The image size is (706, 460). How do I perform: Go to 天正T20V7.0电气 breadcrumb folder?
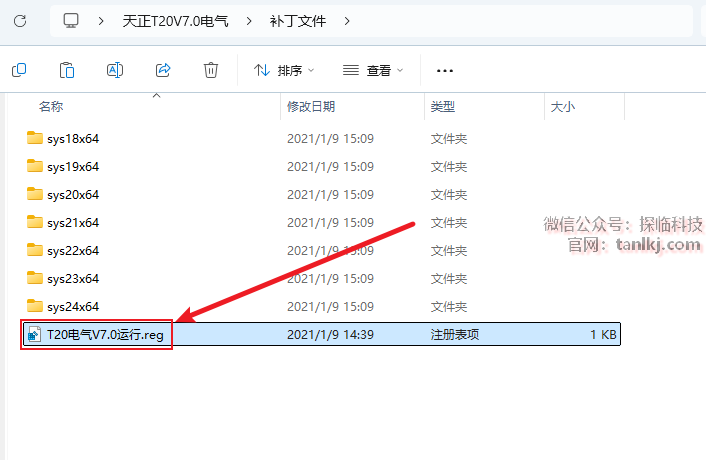[175, 20]
